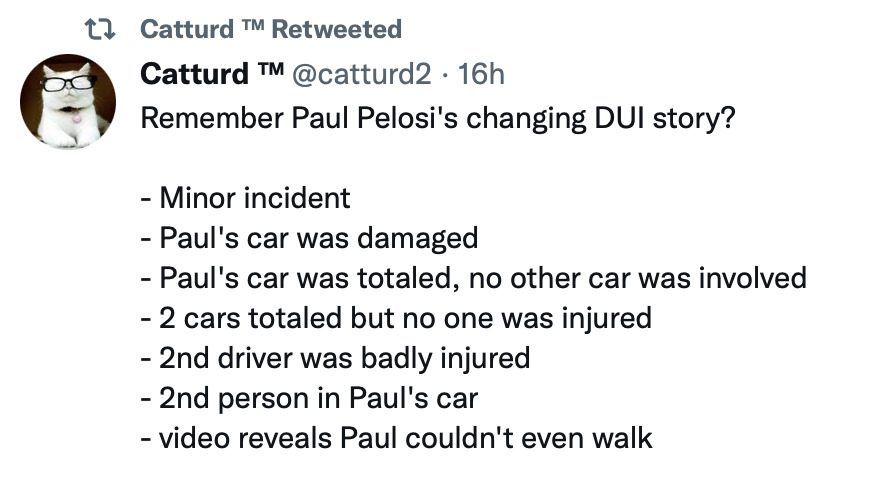Click the ™ symbol in the grey retweet header

(x=249, y=29)
